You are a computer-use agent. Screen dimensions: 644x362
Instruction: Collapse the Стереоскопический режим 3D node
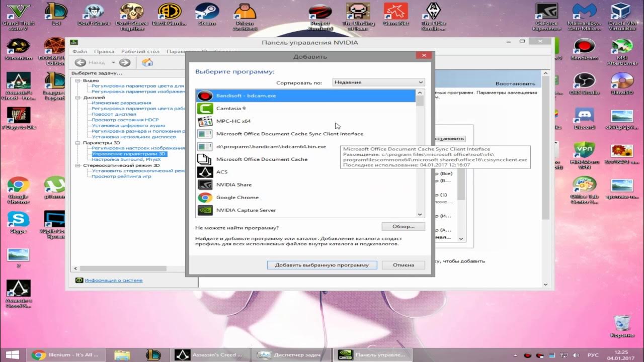pyautogui.click(x=78, y=165)
